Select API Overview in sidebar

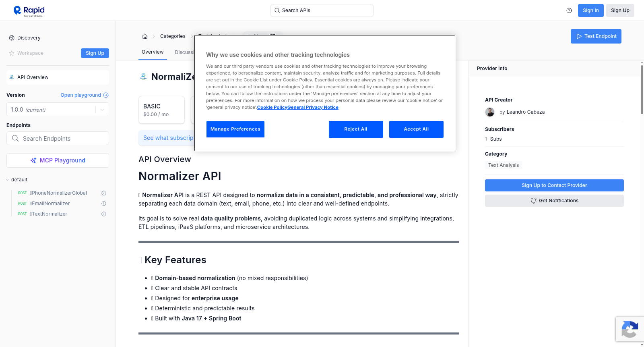click(x=58, y=77)
